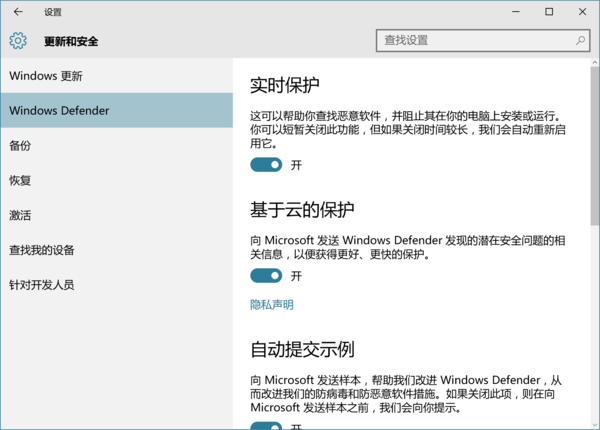600x430 pixels.
Task: Toggle the 自动提交示例 switch
Action: (266, 426)
